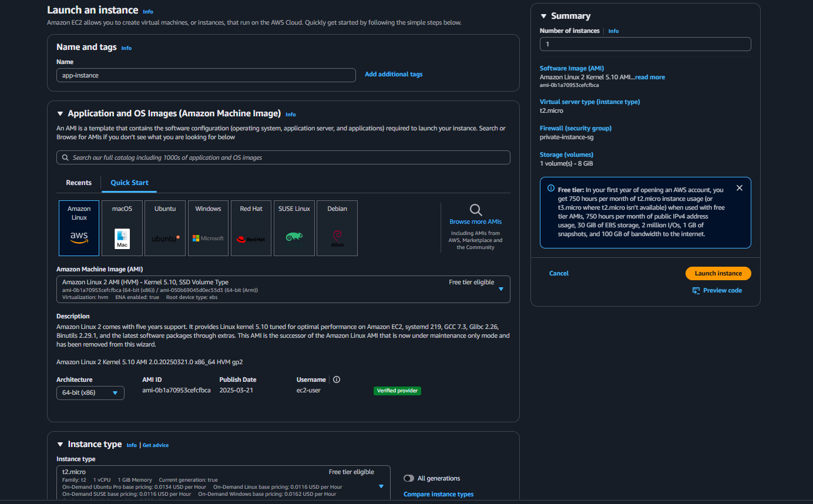The height and width of the screenshot is (504, 813).
Task: Open Info link next to Instance type heading
Action: (x=132, y=445)
